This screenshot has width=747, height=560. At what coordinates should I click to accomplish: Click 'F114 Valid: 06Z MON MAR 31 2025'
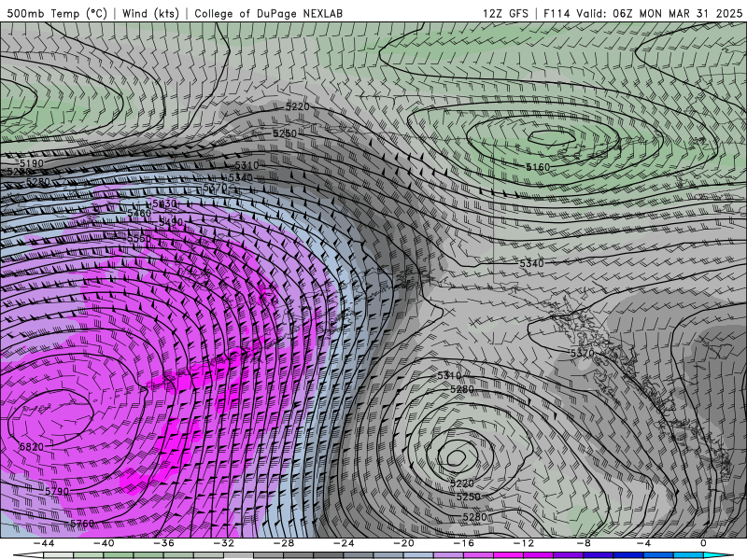[642, 13]
